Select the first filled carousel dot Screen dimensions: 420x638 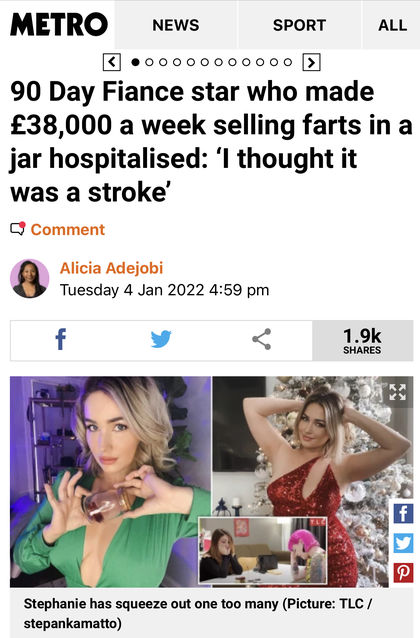pyautogui.click(x=136, y=62)
